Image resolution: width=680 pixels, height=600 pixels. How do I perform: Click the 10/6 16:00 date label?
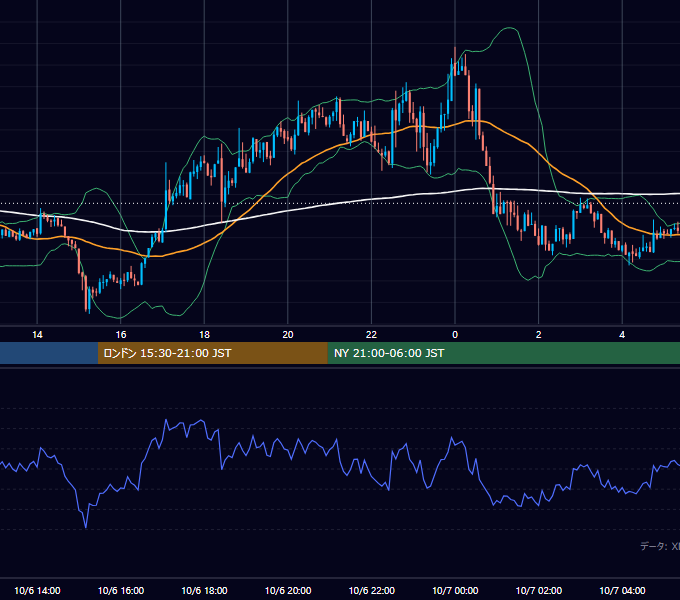(x=121, y=590)
